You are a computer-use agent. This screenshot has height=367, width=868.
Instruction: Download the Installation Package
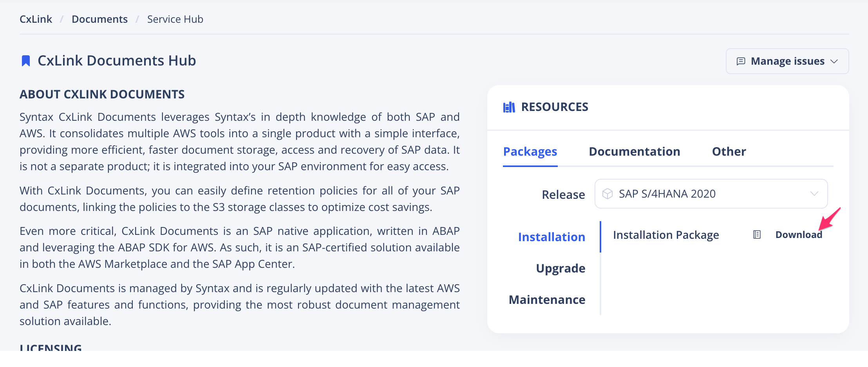click(x=799, y=234)
